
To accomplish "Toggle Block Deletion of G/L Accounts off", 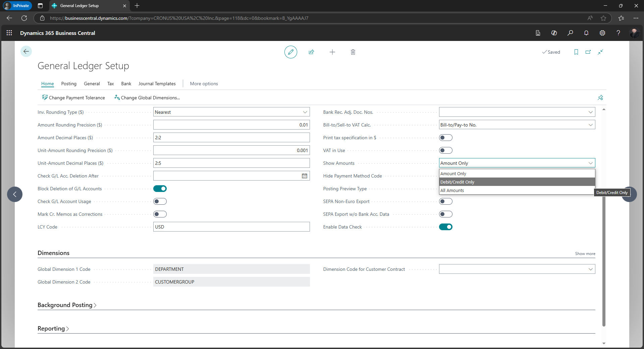I will (160, 189).
